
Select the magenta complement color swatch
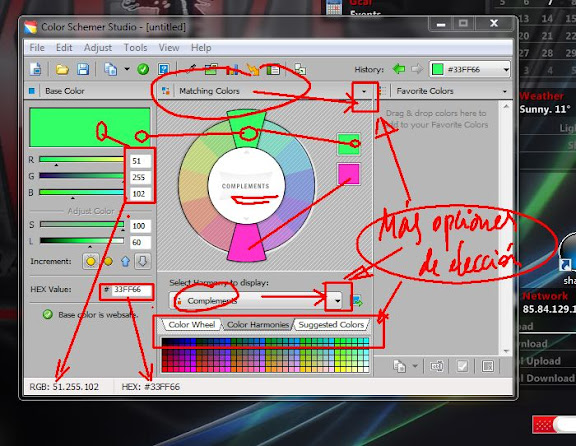pyautogui.click(x=348, y=173)
